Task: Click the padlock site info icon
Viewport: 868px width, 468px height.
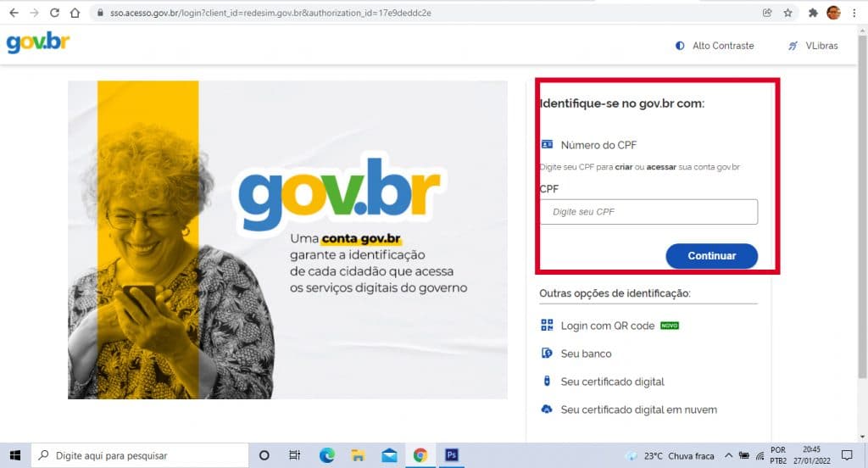Action: point(100,13)
